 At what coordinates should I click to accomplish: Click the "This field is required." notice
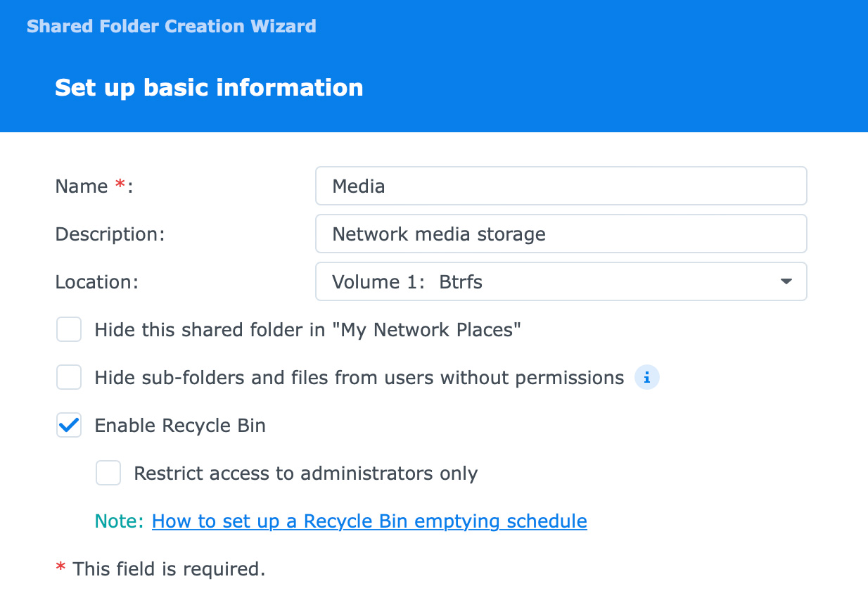pyautogui.click(x=169, y=568)
